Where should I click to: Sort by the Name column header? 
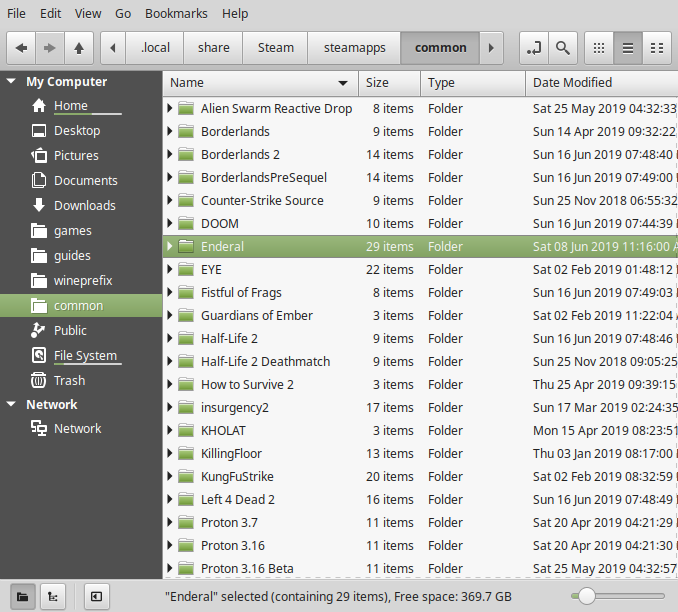click(x=260, y=83)
